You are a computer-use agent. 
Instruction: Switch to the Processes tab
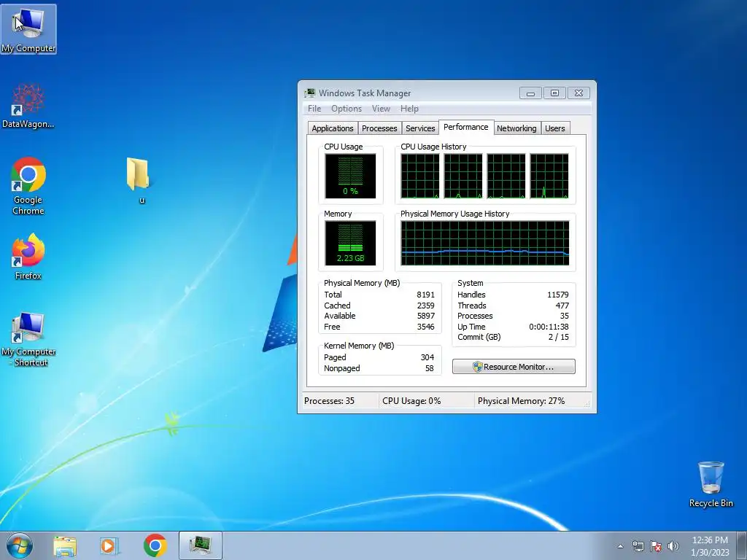tap(379, 128)
